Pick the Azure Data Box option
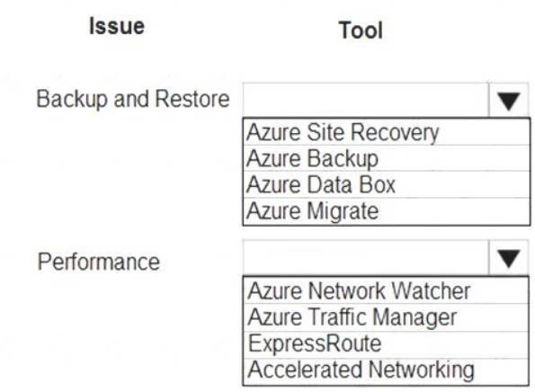Screen dimensions: 535x392 [x=387, y=184]
